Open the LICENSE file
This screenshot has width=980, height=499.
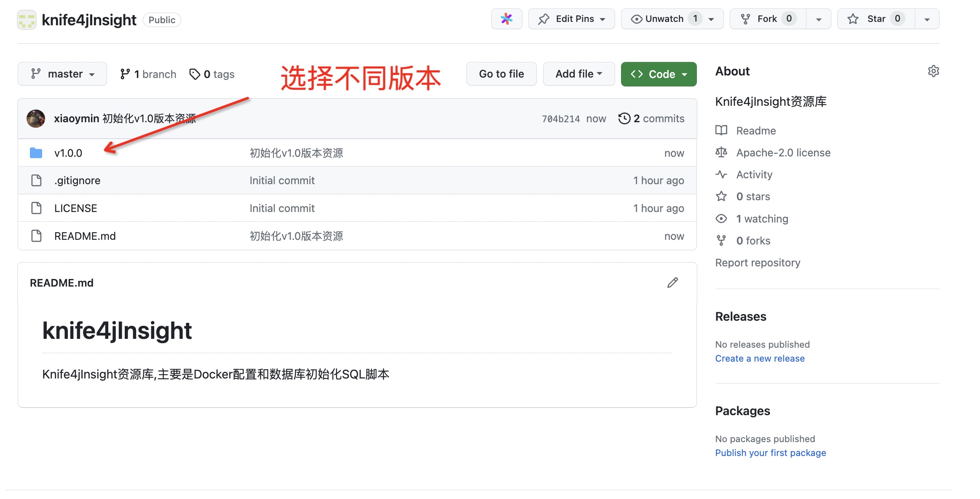click(x=76, y=208)
